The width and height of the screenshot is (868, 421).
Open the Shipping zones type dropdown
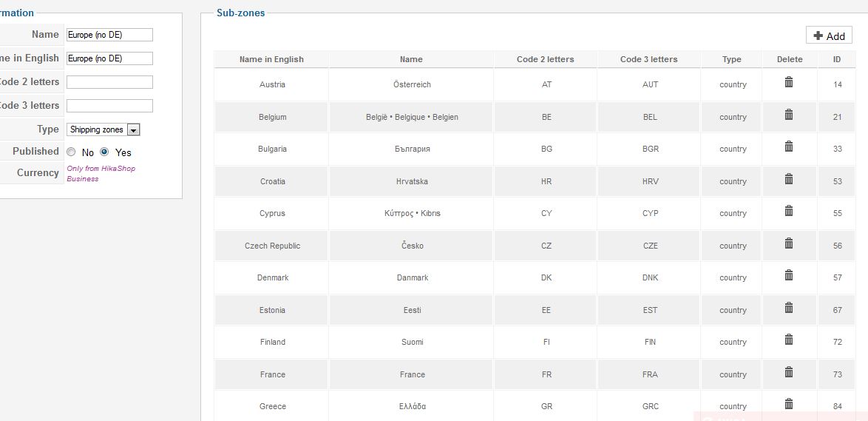click(103, 129)
